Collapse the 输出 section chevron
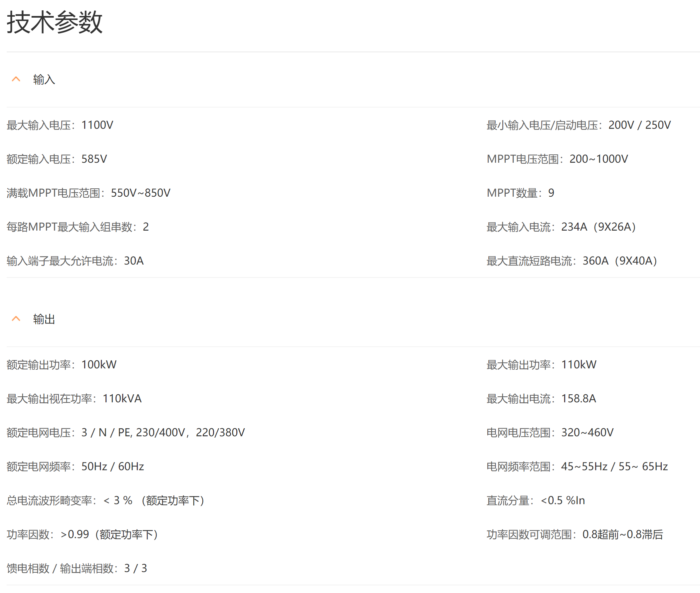Viewport: 700px width, 593px height. 16,319
